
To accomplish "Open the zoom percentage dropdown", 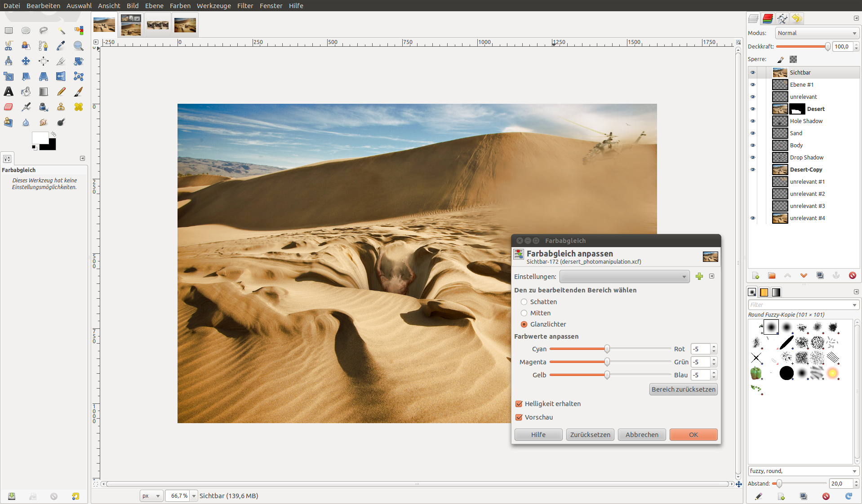I will (x=194, y=496).
